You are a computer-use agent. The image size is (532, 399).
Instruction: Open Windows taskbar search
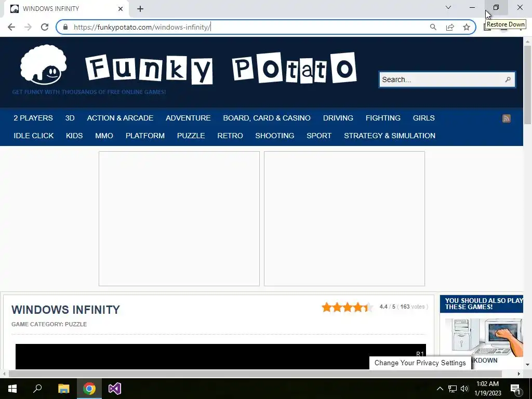click(37, 389)
